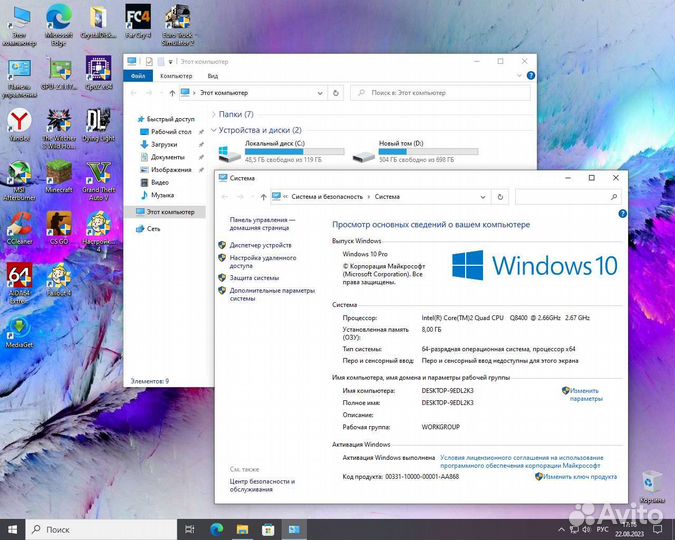
Task: Show hidden tray icons chevron
Action: (561, 529)
